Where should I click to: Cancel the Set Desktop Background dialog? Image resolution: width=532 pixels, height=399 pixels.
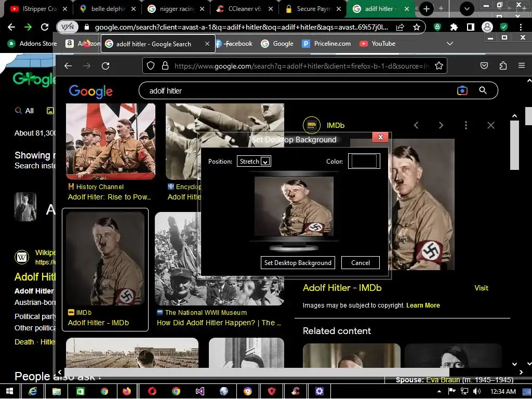click(x=361, y=262)
